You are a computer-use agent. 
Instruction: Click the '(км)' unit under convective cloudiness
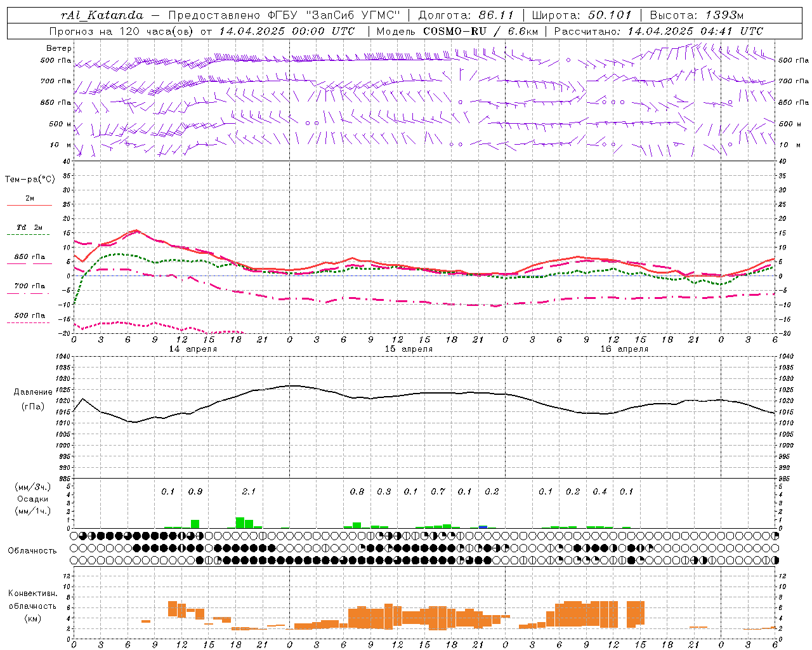[x=32, y=618]
